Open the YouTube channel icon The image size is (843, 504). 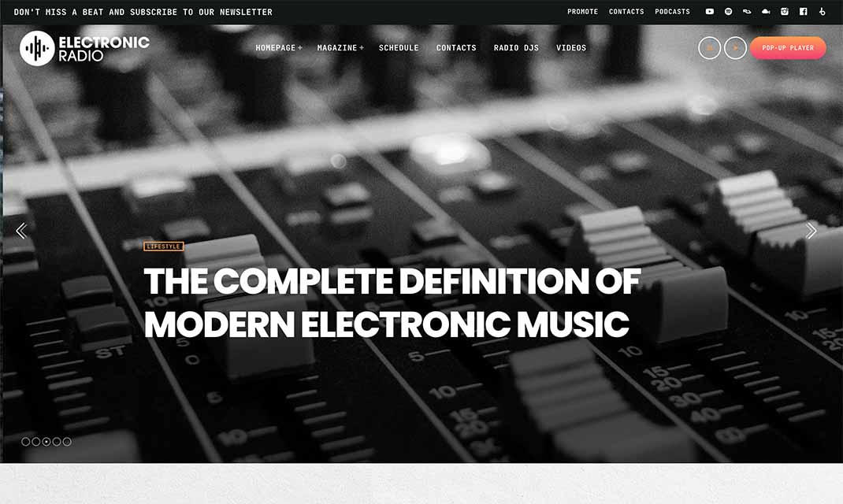click(709, 12)
